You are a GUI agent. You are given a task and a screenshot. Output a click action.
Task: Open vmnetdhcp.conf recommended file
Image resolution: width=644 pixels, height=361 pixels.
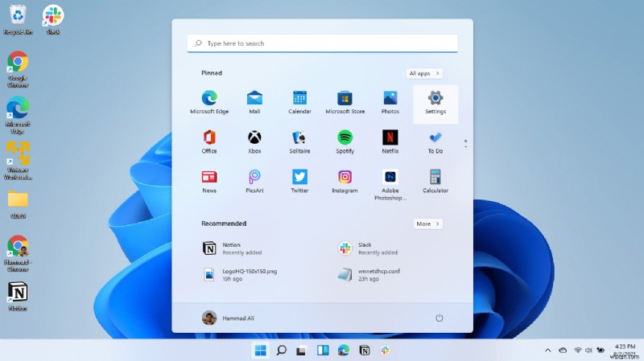368,274
